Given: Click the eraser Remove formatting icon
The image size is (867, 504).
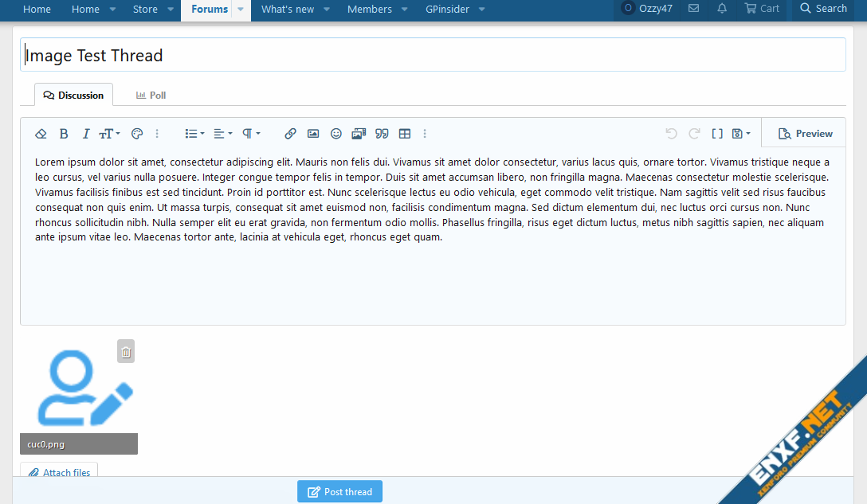Looking at the screenshot, I should (x=41, y=134).
